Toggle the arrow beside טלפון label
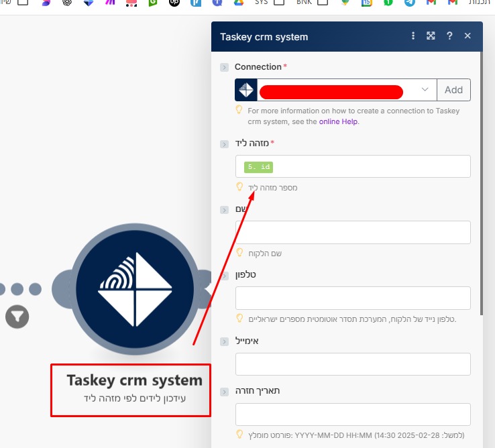Screen dimensions: 495x448 [x=224, y=275]
